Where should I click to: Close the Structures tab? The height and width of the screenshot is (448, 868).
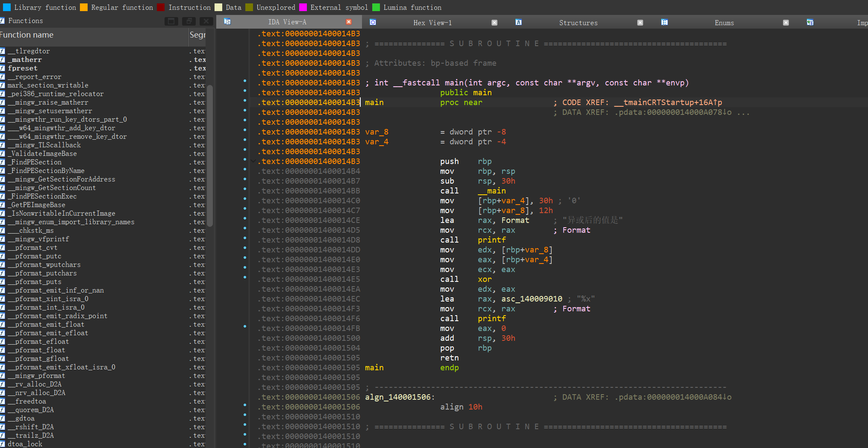[640, 23]
